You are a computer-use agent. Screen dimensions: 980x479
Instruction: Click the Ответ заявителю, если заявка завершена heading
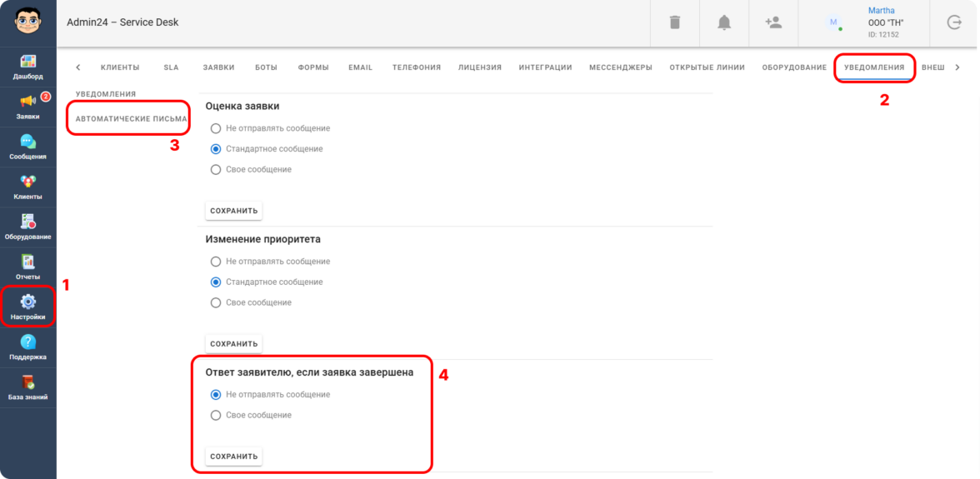(309, 372)
